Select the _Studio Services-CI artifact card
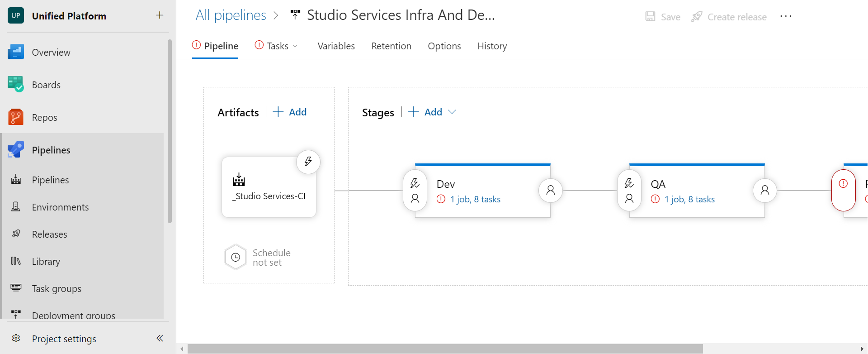This screenshot has height=354, width=868. [269, 187]
